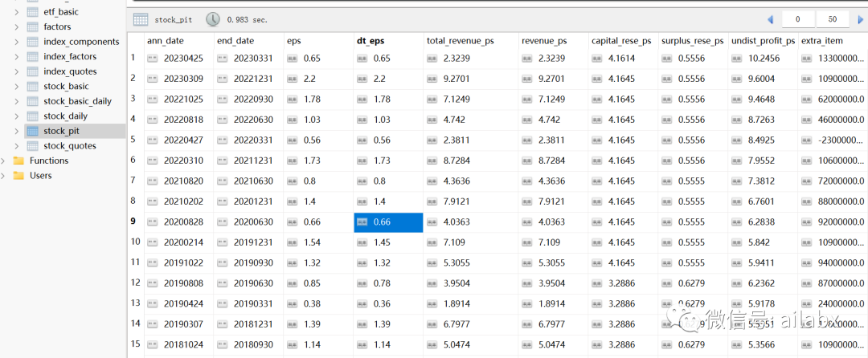Image resolution: width=868 pixels, height=358 pixels.
Task: Go to next page with right arrow
Action: pos(860,19)
